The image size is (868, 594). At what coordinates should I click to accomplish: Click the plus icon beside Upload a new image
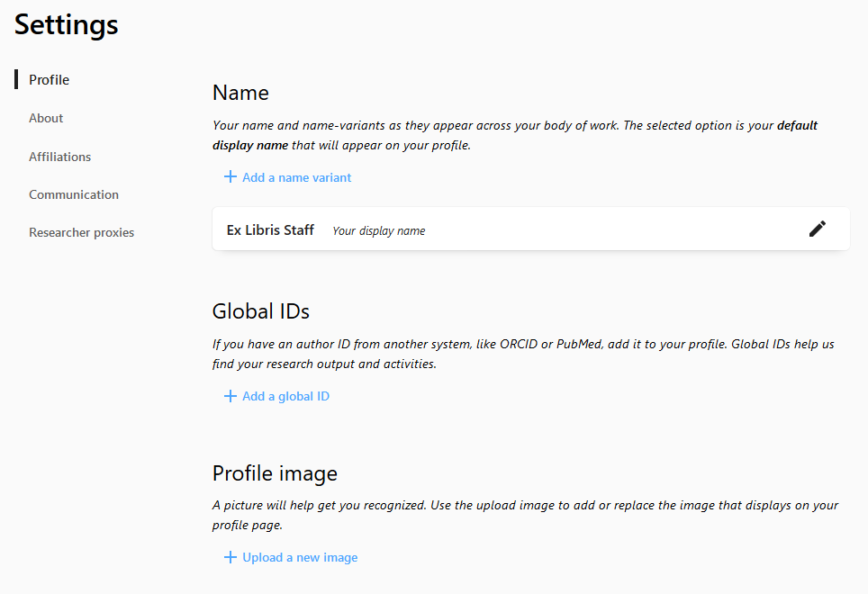[231, 557]
